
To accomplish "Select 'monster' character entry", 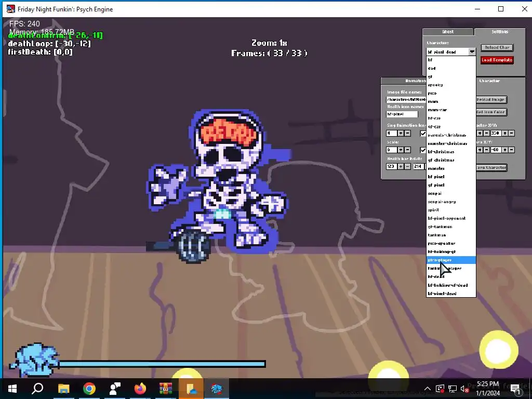I will pyautogui.click(x=451, y=168).
